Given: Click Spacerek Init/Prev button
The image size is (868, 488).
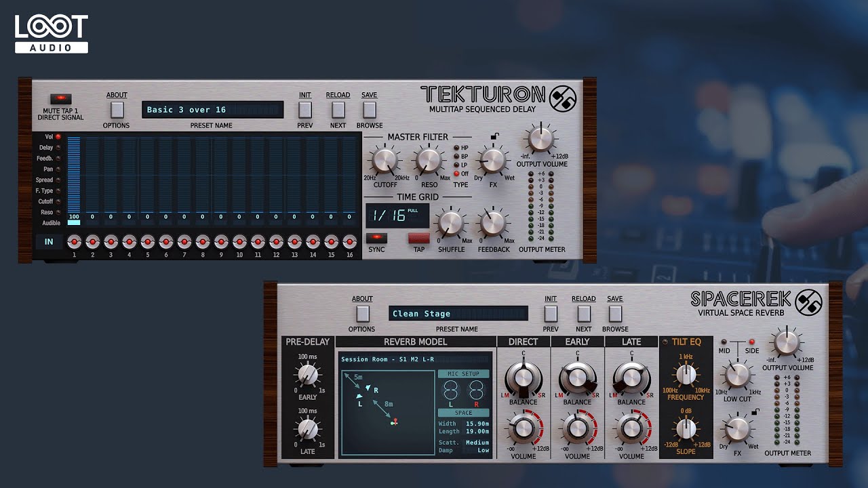Looking at the screenshot, I should (x=551, y=313).
